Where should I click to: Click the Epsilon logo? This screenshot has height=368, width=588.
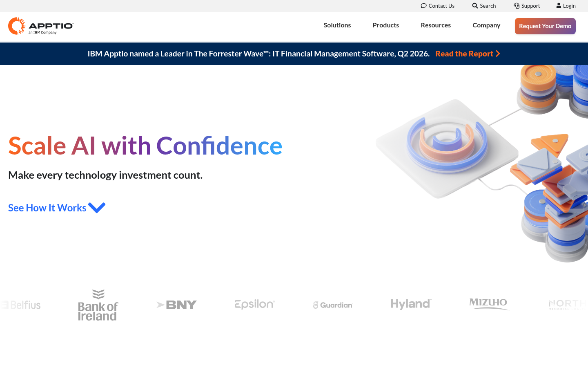click(x=255, y=304)
